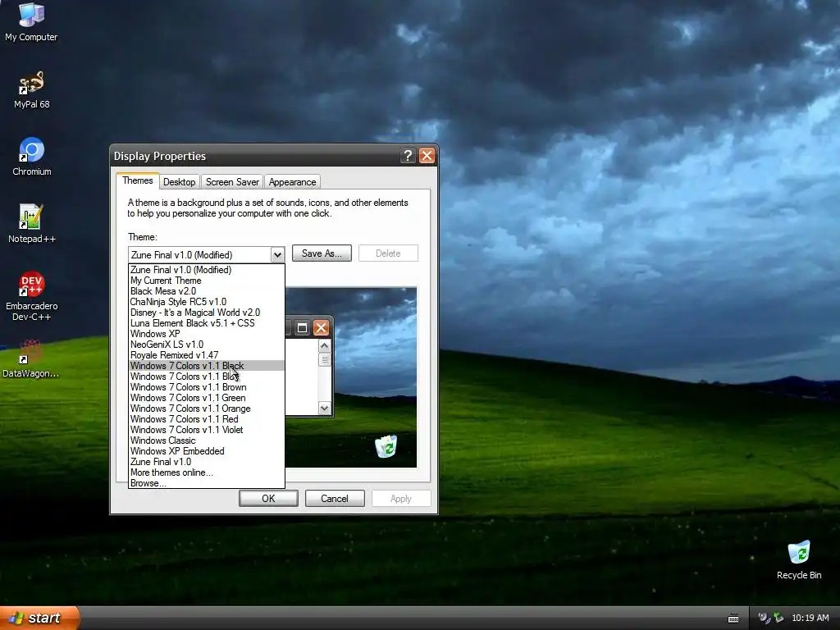Choose ChaNinja Style RC5 v1.0 theme

(x=206, y=302)
